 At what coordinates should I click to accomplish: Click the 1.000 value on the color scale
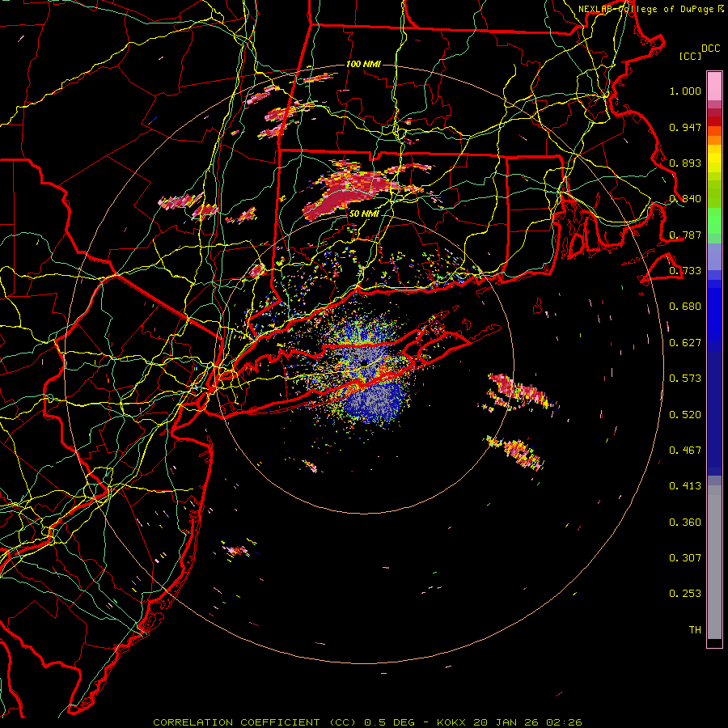685,91
